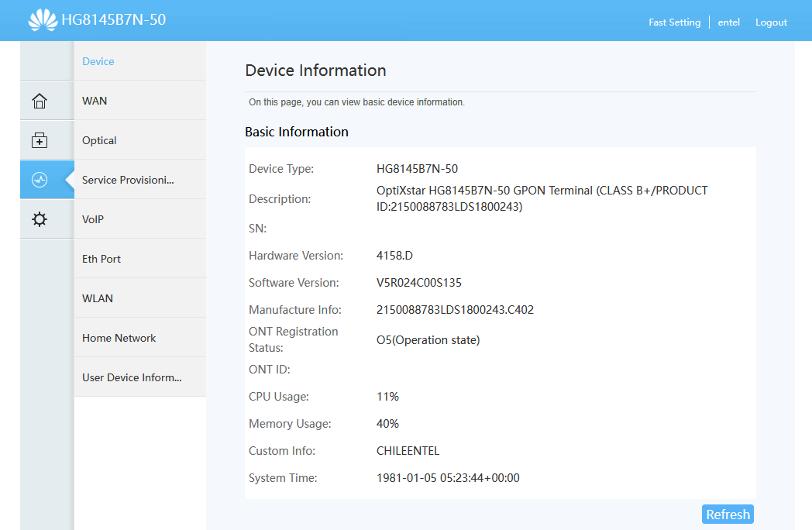Click custom info value CHILEENTEL
The height and width of the screenshot is (530, 812).
(408, 451)
